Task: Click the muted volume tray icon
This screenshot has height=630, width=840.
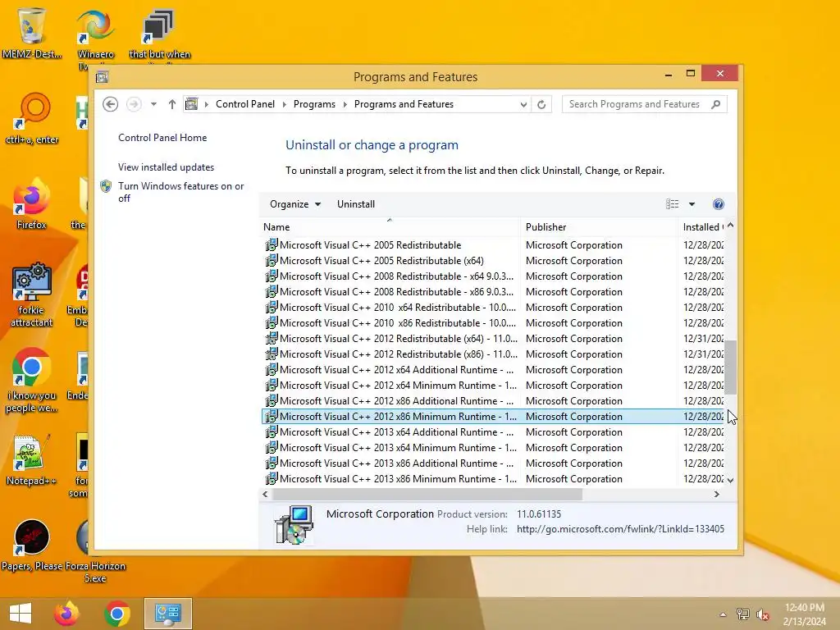Action: click(762, 614)
